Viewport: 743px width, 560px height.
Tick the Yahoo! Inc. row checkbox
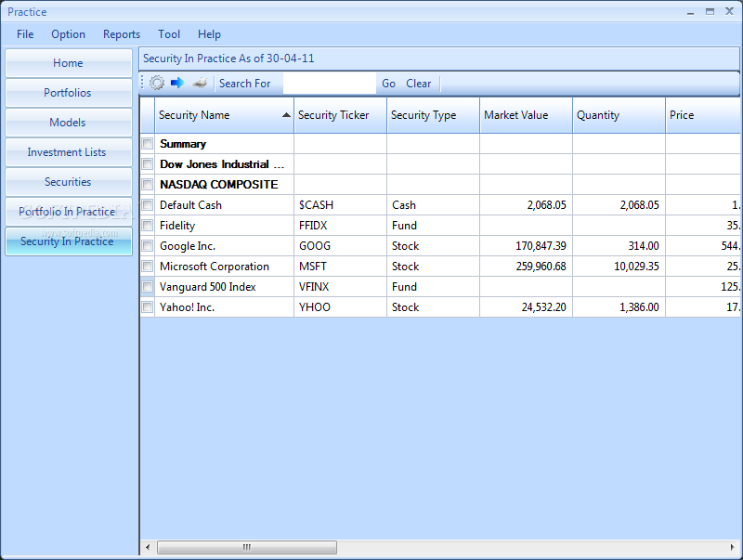(148, 307)
